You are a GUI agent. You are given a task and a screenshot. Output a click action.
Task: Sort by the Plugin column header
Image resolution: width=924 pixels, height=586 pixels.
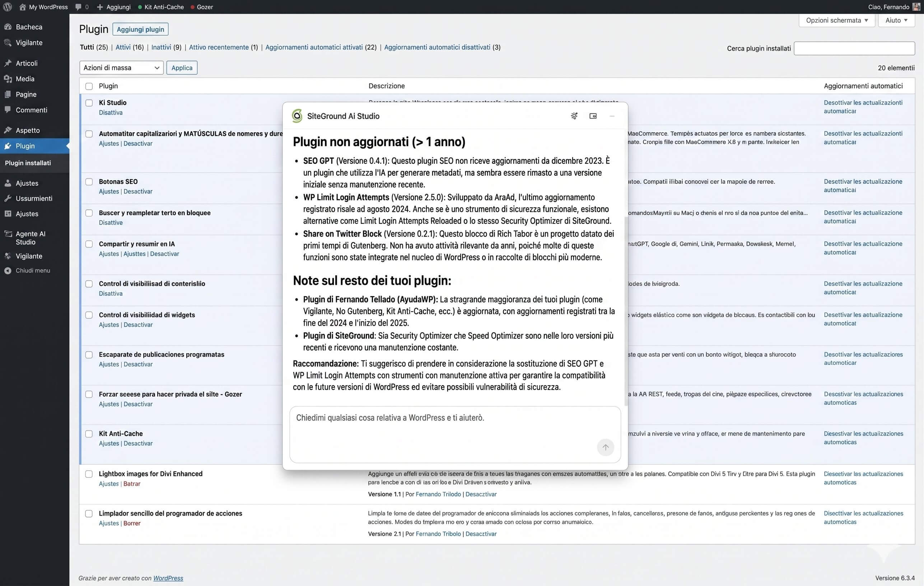click(x=108, y=86)
